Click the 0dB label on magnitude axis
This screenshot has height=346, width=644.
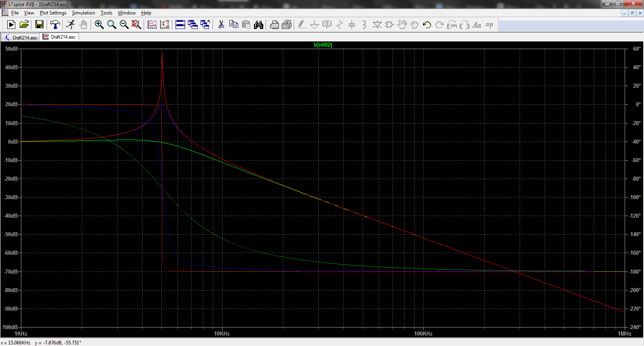click(13, 142)
